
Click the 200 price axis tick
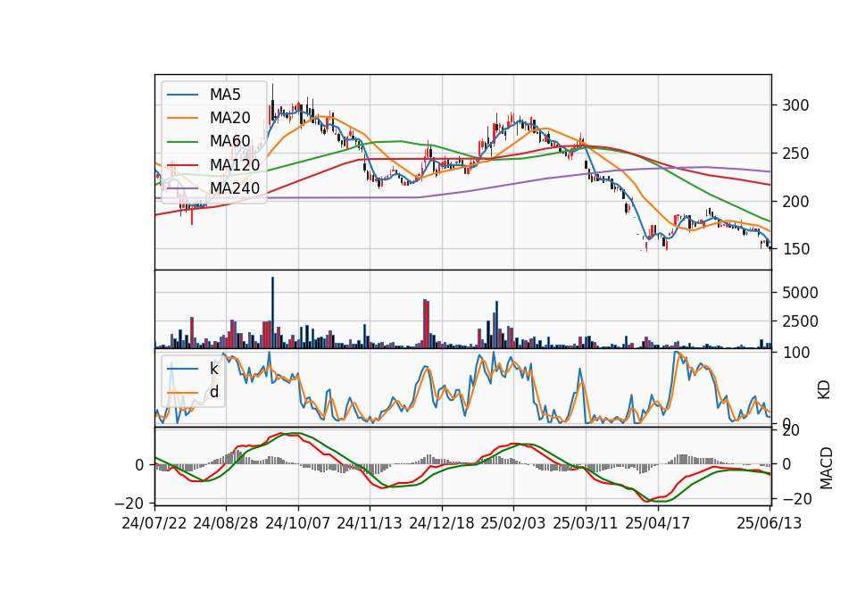pos(795,202)
